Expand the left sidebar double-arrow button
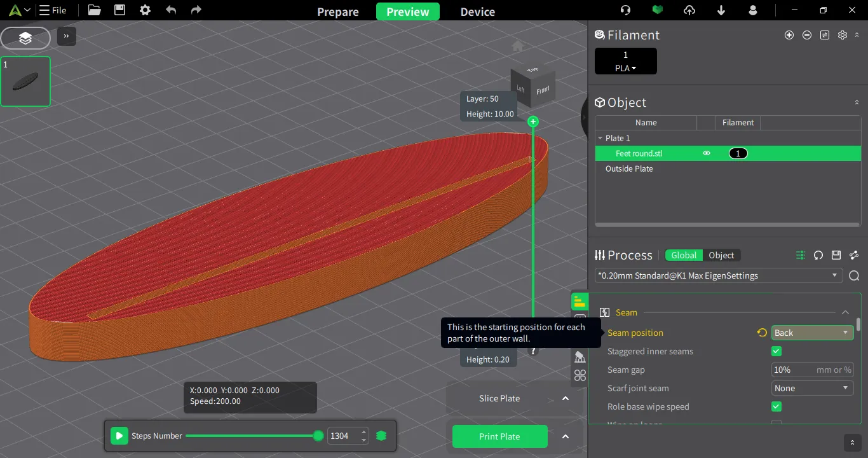 click(67, 36)
